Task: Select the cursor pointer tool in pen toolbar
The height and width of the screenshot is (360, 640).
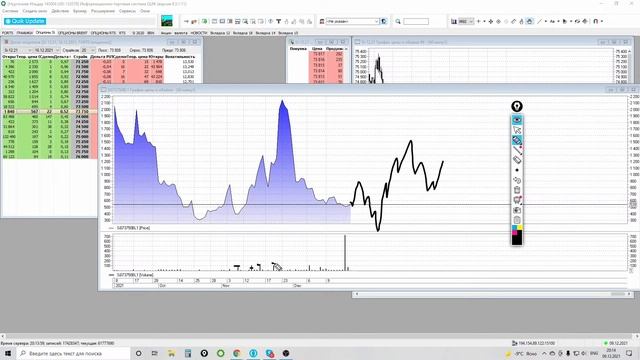Action: (517, 130)
